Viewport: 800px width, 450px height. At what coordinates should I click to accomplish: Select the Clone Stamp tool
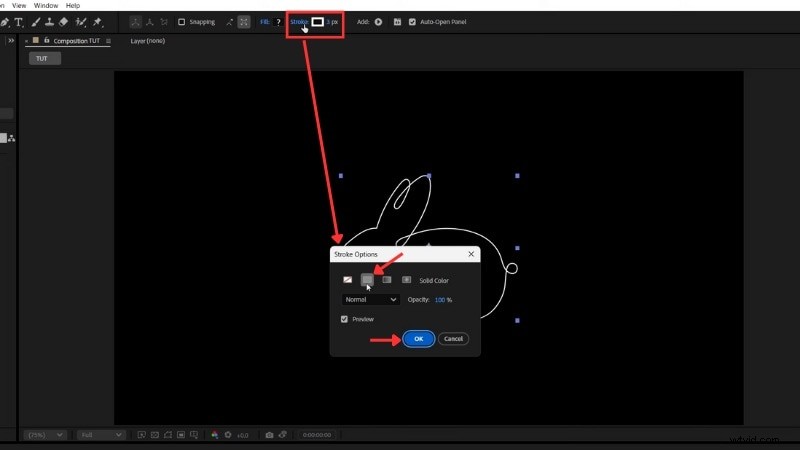pyautogui.click(x=49, y=22)
